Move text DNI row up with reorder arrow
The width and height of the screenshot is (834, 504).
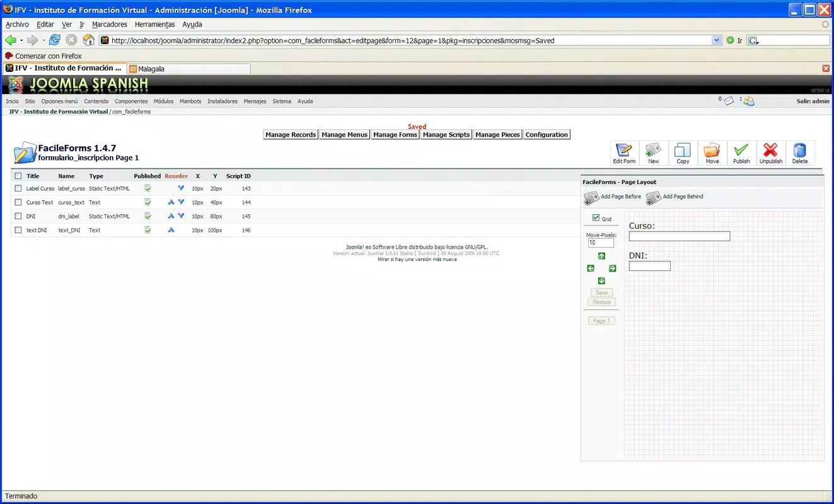click(171, 230)
